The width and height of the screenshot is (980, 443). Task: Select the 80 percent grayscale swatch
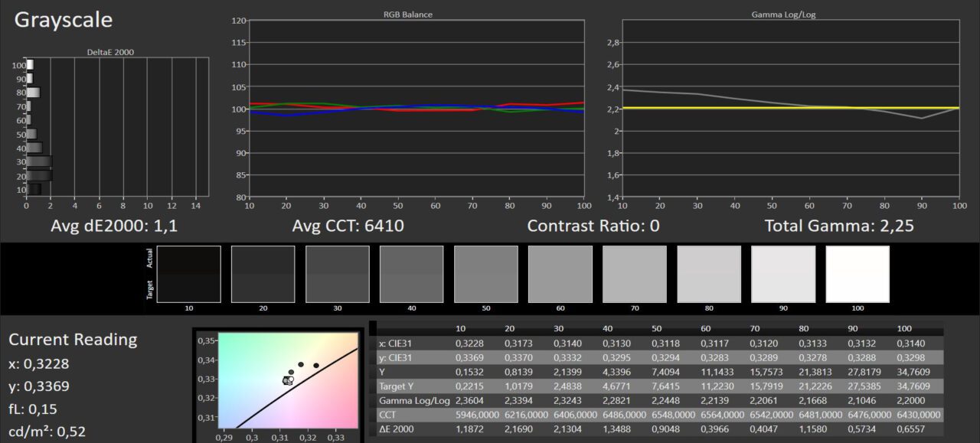(x=709, y=274)
